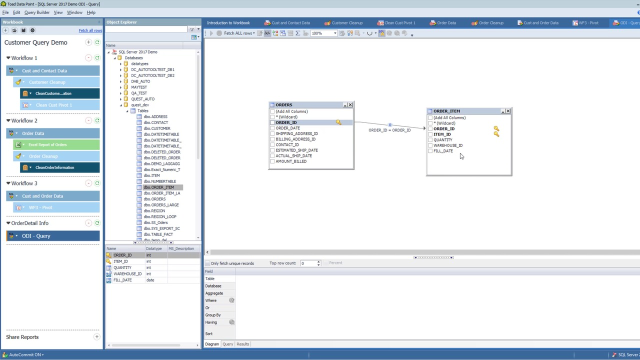The height and width of the screenshot is (360, 640).
Task: Tick SHIPPING_ADDRESS_ID checkbox in ORDERS
Action: [273, 133]
